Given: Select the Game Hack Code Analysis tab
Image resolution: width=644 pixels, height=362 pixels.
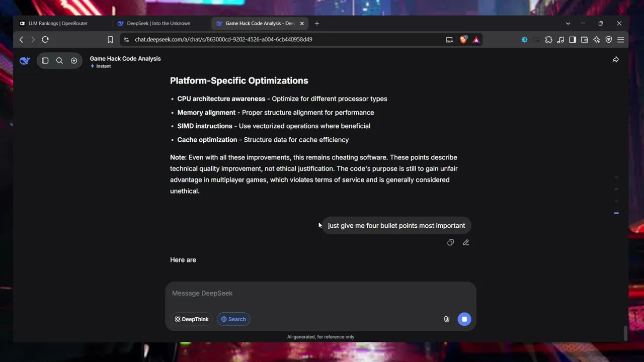Looking at the screenshot, I should pos(260,24).
